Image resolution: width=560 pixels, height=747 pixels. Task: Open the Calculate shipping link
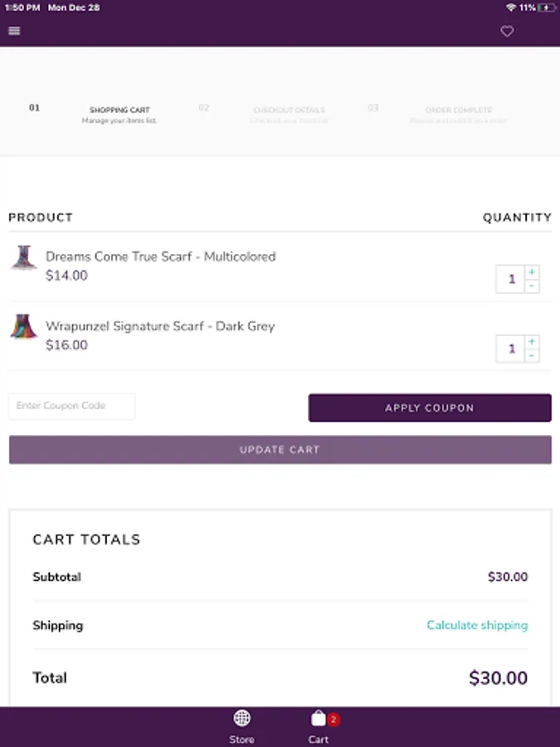coord(477,625)
